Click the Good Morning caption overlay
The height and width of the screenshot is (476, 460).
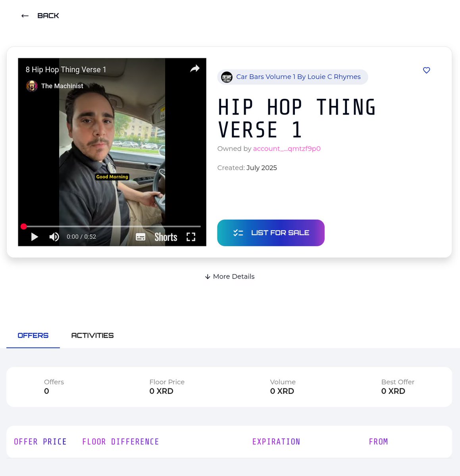[112, 177]
